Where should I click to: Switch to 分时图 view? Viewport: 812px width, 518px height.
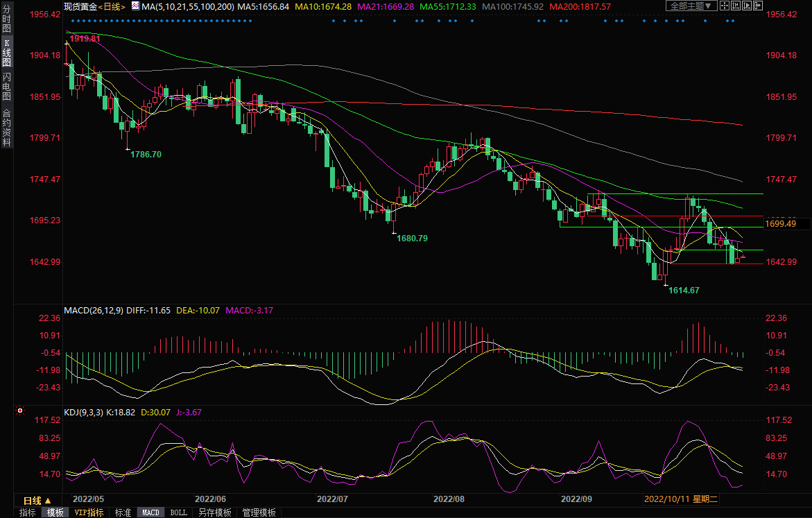[x=6, y=20]
